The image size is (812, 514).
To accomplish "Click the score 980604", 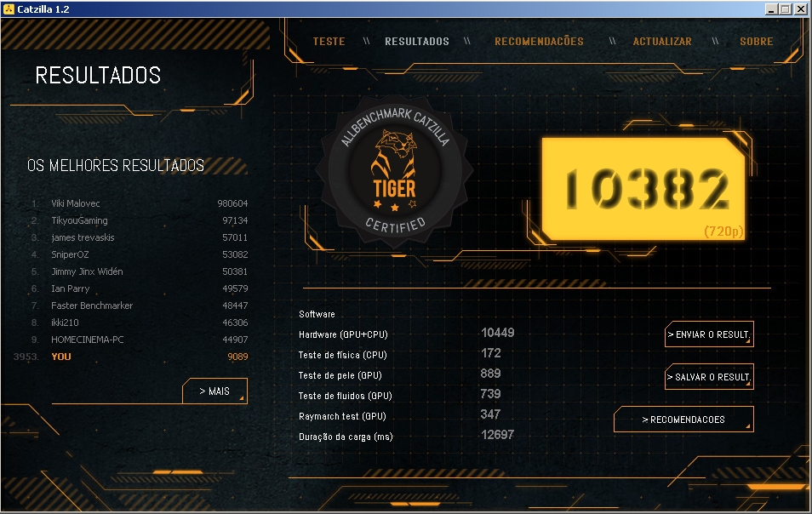I will pyautogui.click(x=232, y=203).
